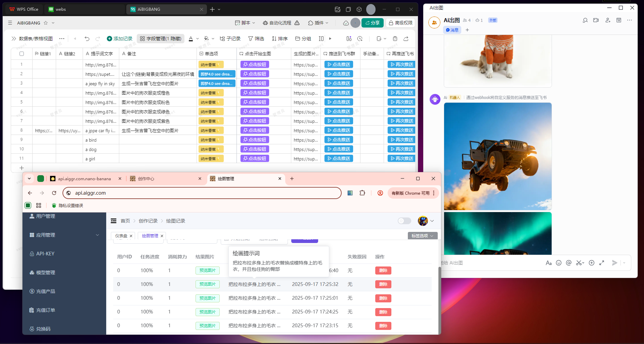This screenshot has height=344, width=644.
Task: Click send arrow in chat input
Action: tap(614, 263)
